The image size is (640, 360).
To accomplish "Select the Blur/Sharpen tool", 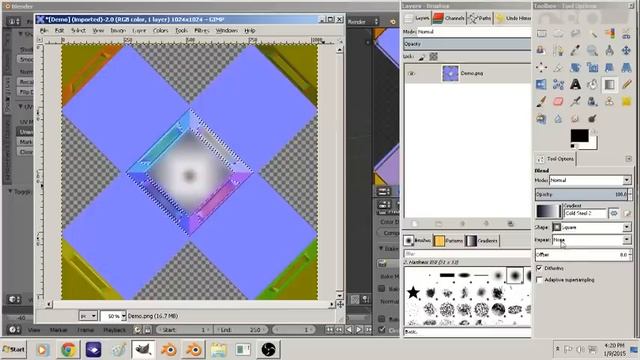I will [x=558, y=119].
